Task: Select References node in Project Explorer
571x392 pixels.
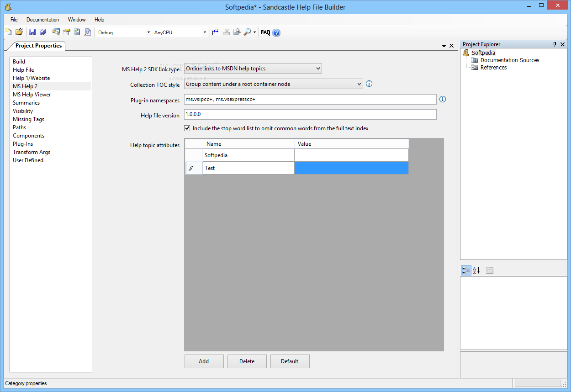Action: [493, 68]
